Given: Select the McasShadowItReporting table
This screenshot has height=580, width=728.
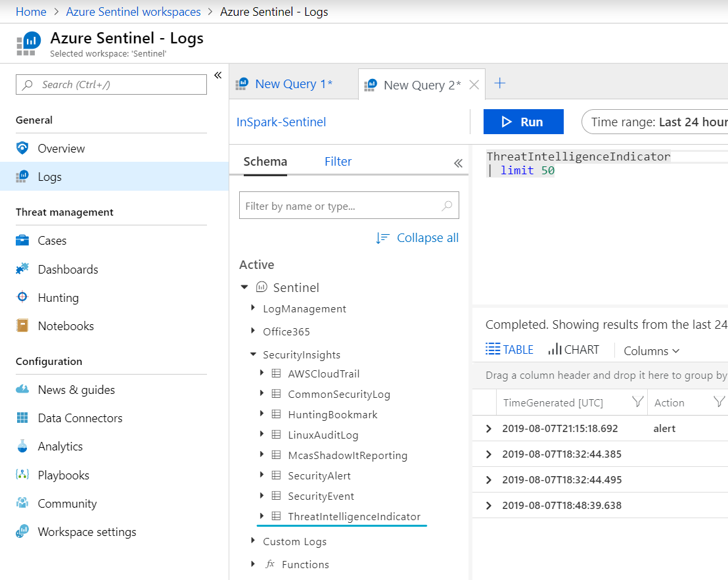Looking at the screenshot, I should [x=348, y=456].
